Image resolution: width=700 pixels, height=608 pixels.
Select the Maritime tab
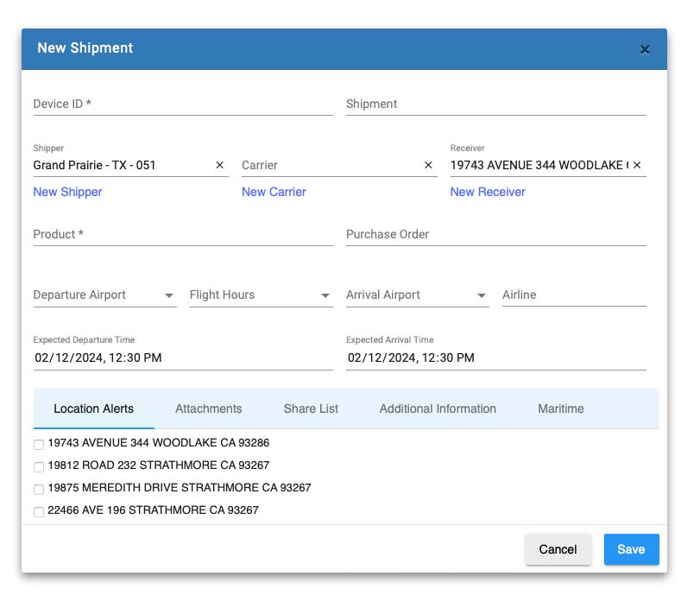pyautogui.click(x=560, y=408)
